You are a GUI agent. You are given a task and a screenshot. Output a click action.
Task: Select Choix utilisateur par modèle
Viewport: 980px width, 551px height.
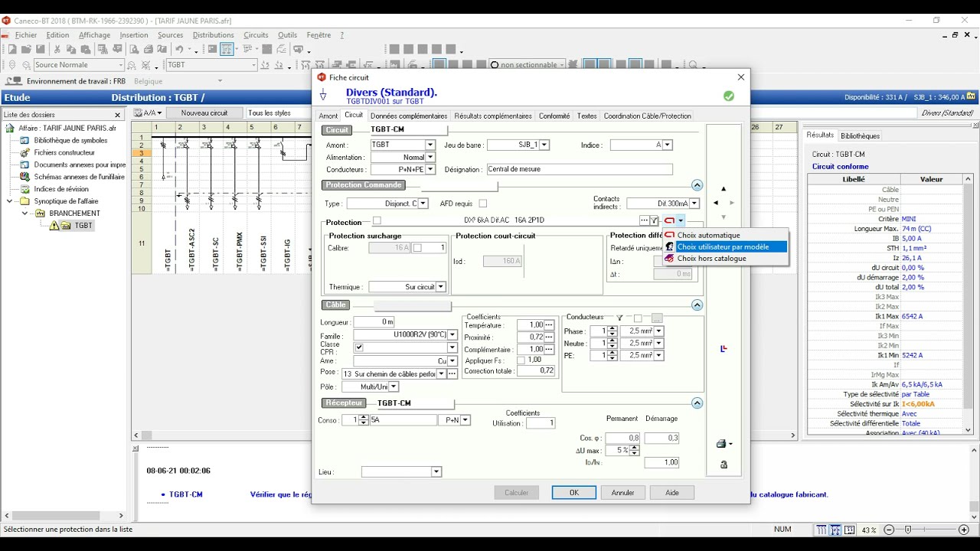(726, 247)
